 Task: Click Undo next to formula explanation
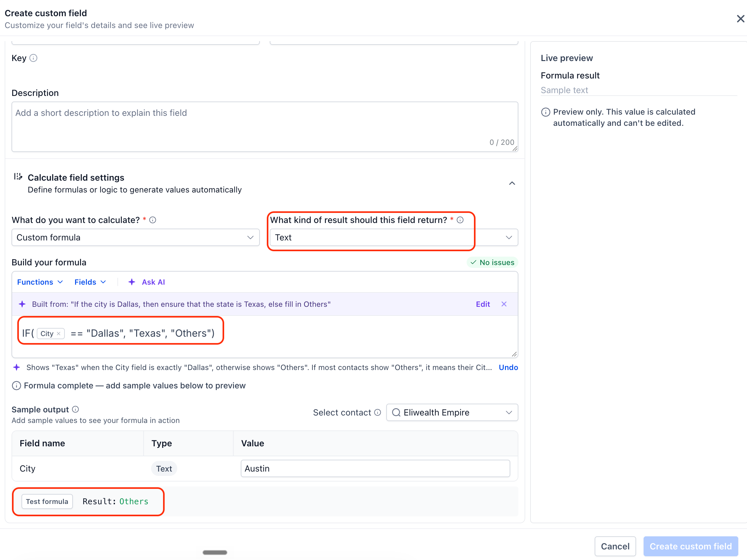(x=508, y=367)
